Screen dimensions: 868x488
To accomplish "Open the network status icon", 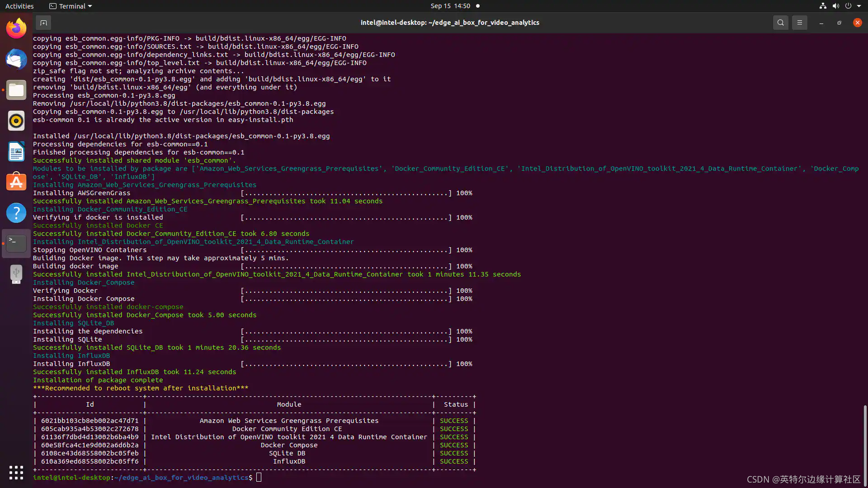I will click(x=823, y=6).
